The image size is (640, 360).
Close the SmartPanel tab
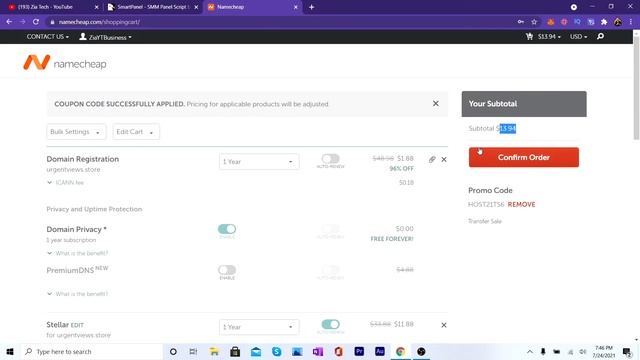[x=196, y=7]
